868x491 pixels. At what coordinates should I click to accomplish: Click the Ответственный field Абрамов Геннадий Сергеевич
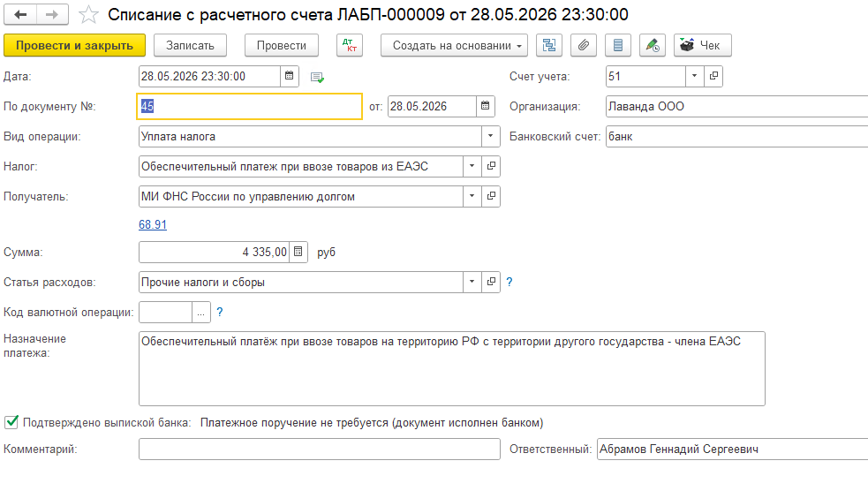click(x=732, y=449)
